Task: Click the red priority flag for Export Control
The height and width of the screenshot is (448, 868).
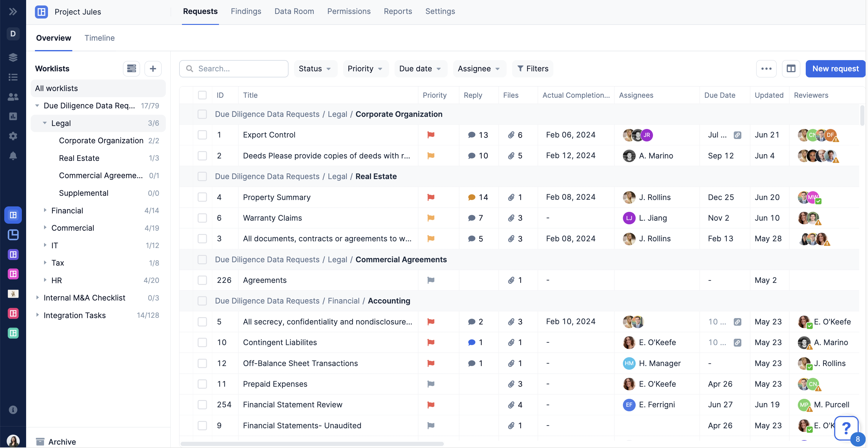Action: click(431, 135)
